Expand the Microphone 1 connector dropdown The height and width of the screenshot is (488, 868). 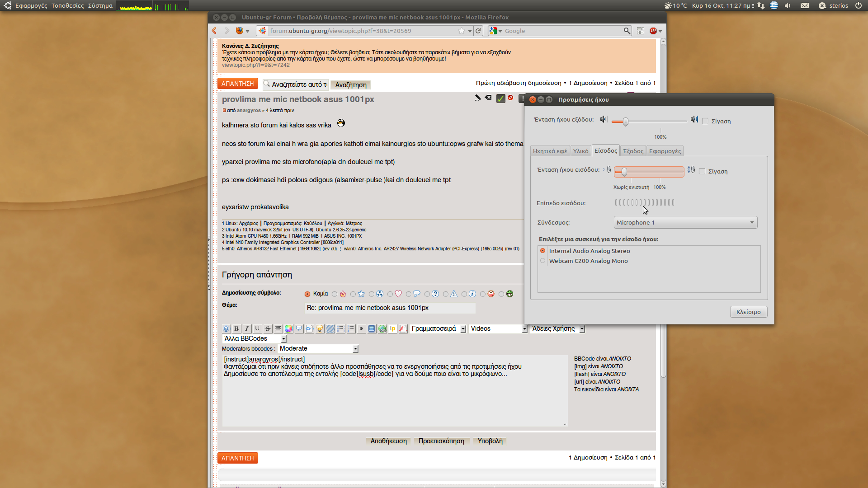point(685,222)
